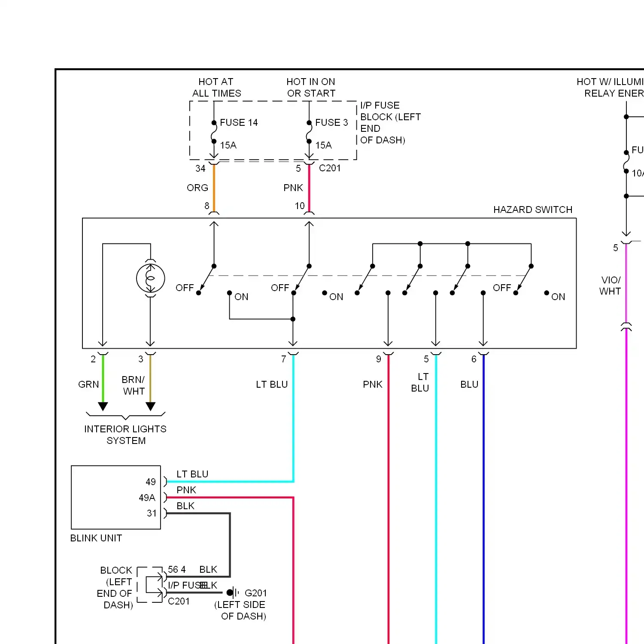Viewport: 644px width, 644px height.
Task: Select the top-right "I/P FUSE BLOCK (LEFT END OF DASH)" label
Action: (390, 122)
